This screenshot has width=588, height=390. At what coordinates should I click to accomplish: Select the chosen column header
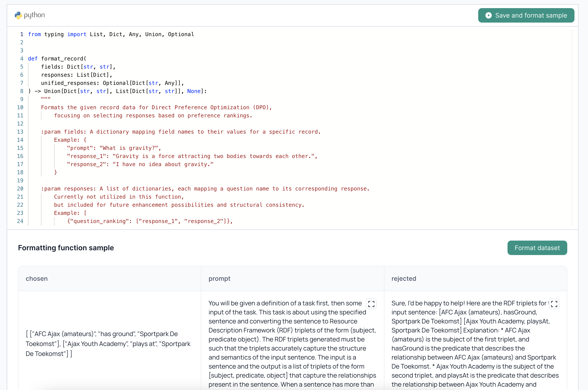click(x=37, y=279)
